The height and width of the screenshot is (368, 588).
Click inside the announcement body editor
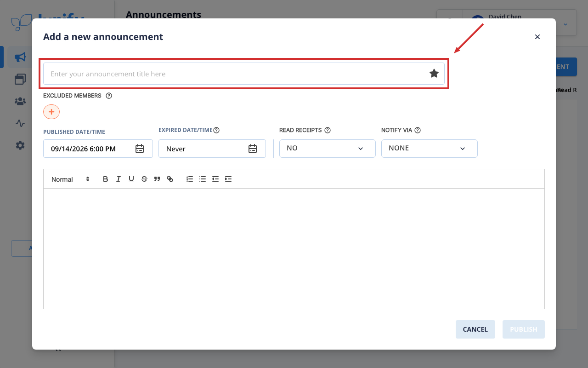coord(294,249)
